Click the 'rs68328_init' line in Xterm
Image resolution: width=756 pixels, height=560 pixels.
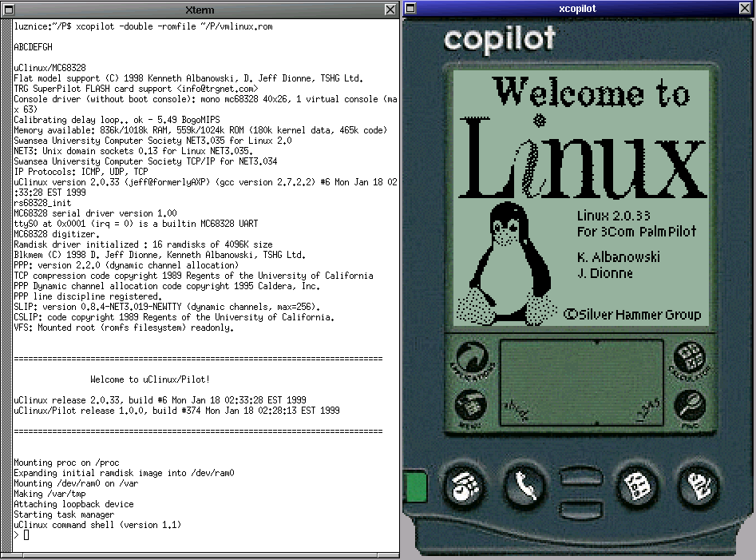tap(42, 203)
